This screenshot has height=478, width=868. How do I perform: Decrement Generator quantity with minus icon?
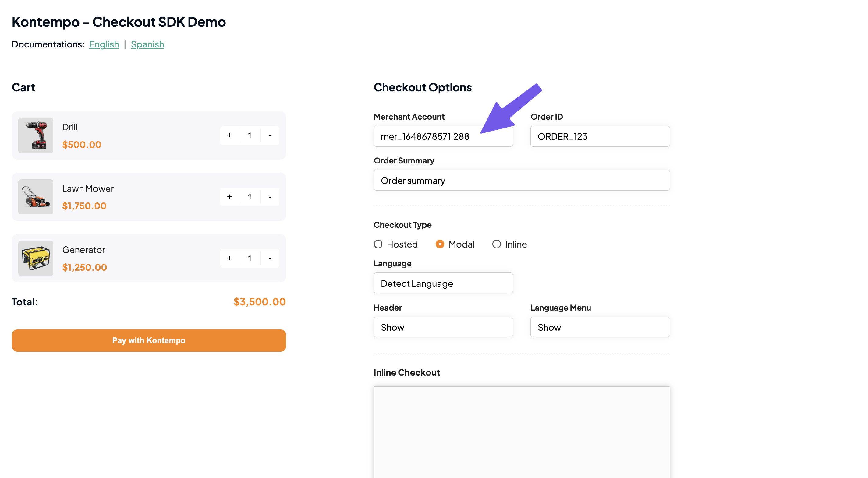[x=269, y=258]
